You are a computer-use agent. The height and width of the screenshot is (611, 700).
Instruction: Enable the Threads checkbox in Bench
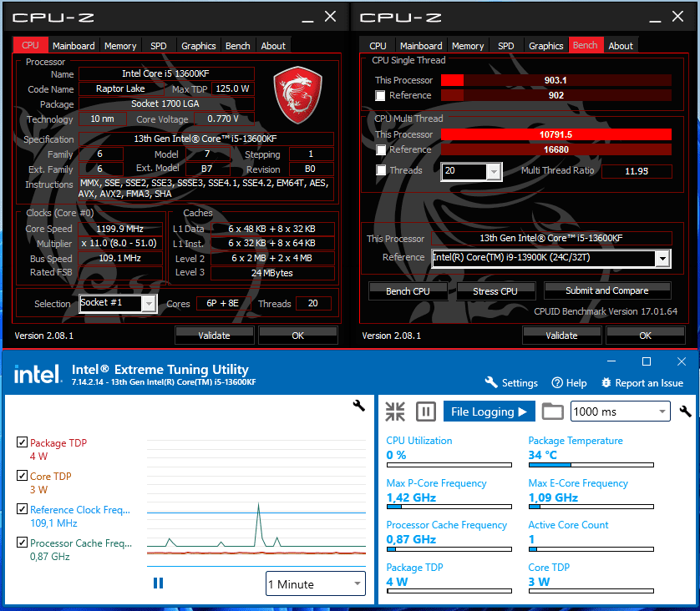[380, 170]
